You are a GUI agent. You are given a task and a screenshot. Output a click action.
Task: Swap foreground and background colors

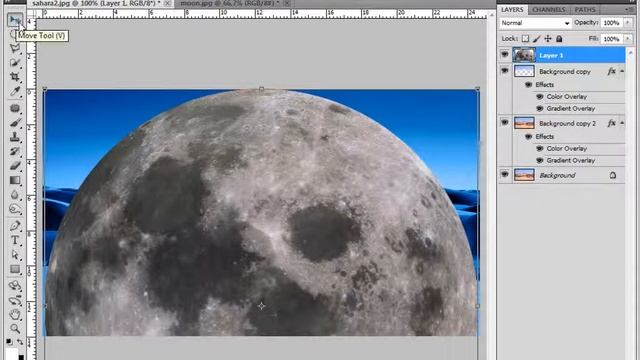coord(20,341)
